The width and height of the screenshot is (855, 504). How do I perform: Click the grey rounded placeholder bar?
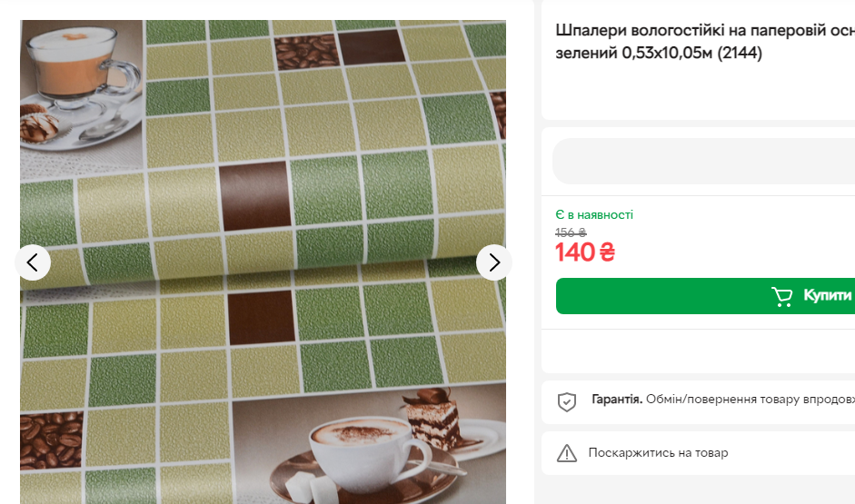point(704,162)
